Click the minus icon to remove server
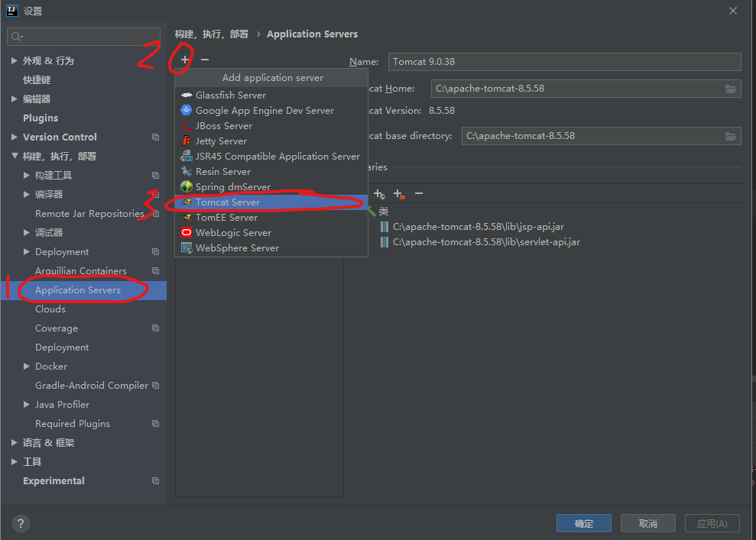Screen dimensions: 756x540 [205, 60]
